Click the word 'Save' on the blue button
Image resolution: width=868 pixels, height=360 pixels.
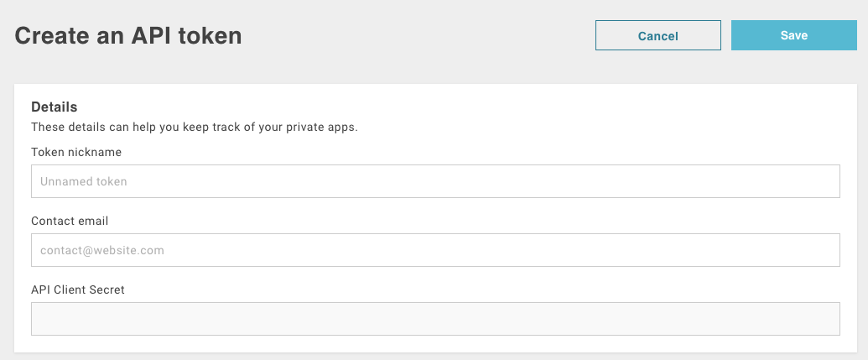point(793,35)
